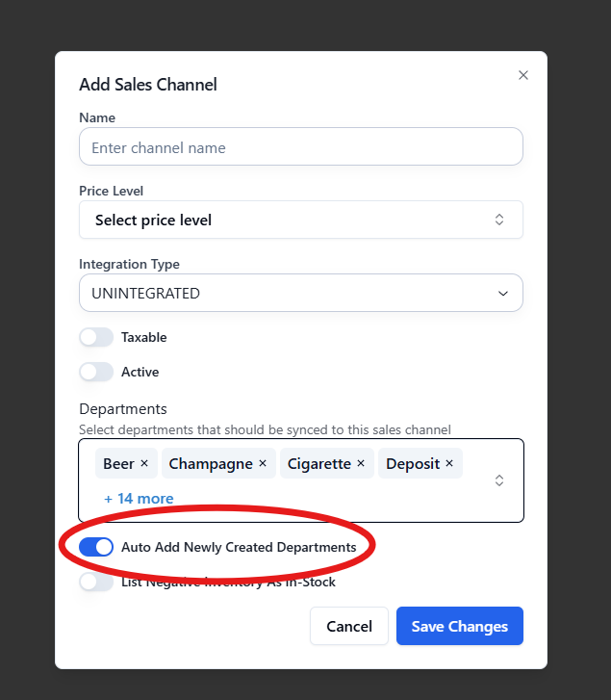
Task: Focus the channel name input field
Action: pos(300,147)
